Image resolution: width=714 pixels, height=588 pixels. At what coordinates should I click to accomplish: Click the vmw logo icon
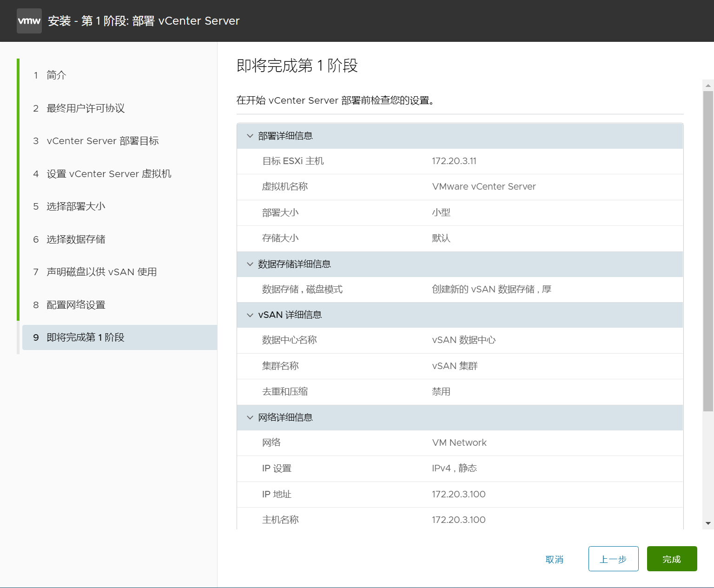coord(29,21)
